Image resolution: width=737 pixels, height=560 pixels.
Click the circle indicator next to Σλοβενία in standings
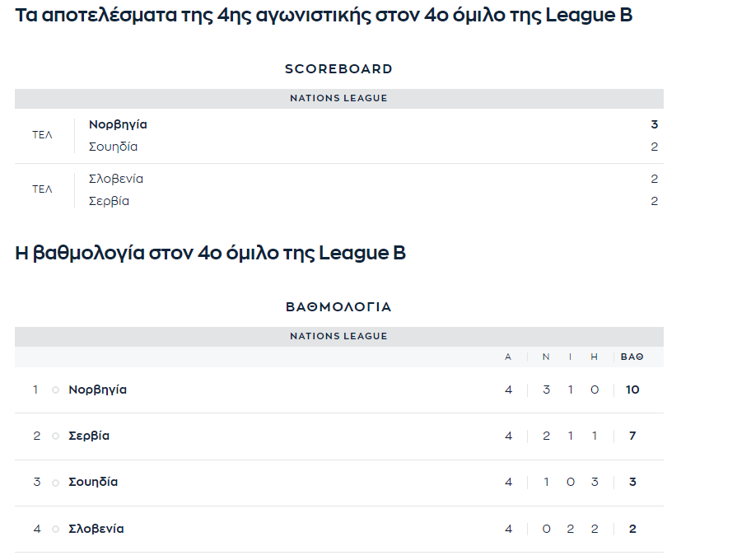56,530
